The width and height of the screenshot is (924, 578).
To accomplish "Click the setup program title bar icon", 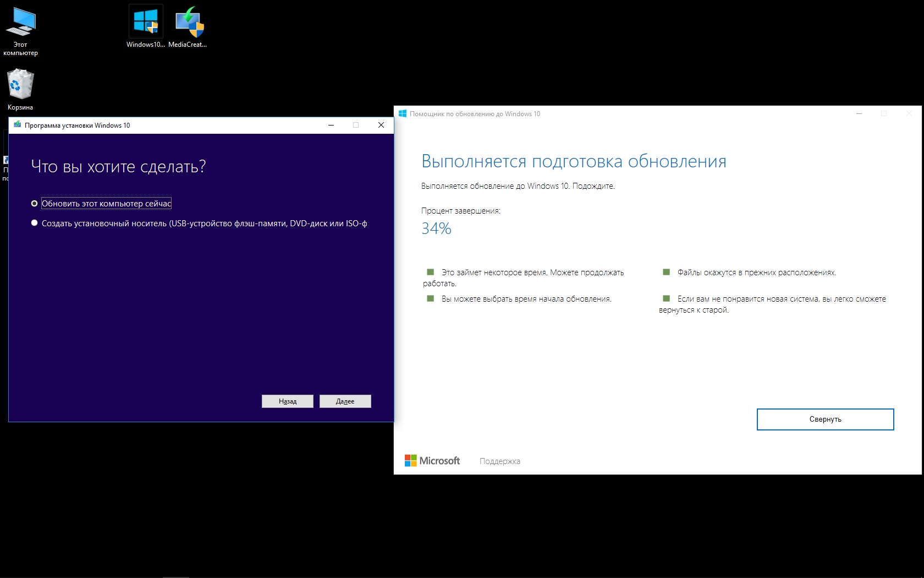I will 17,125.
